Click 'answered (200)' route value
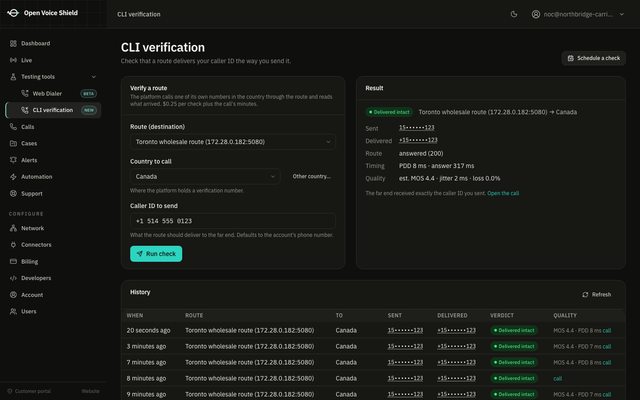640x400 pixels. pos(421,153)
